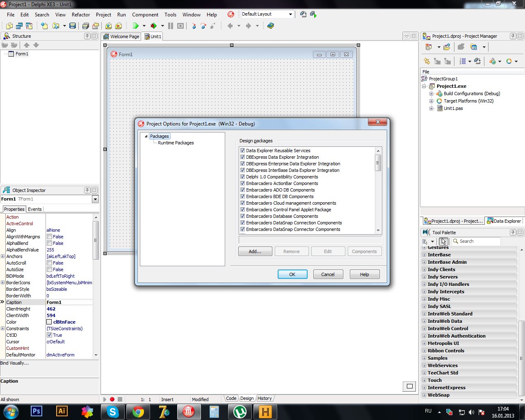
Task: Click the Trace Into toolbar icon
Action: click(x=193, y=26)
